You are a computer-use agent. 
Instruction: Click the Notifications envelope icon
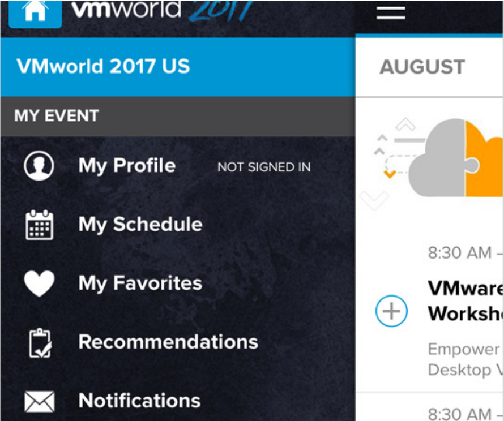tap(39, 401)
